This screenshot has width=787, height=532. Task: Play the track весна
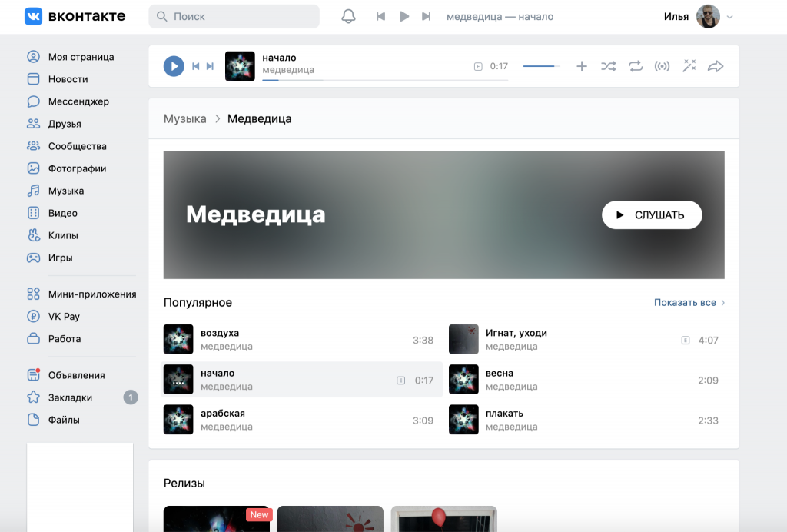[586, 380]
